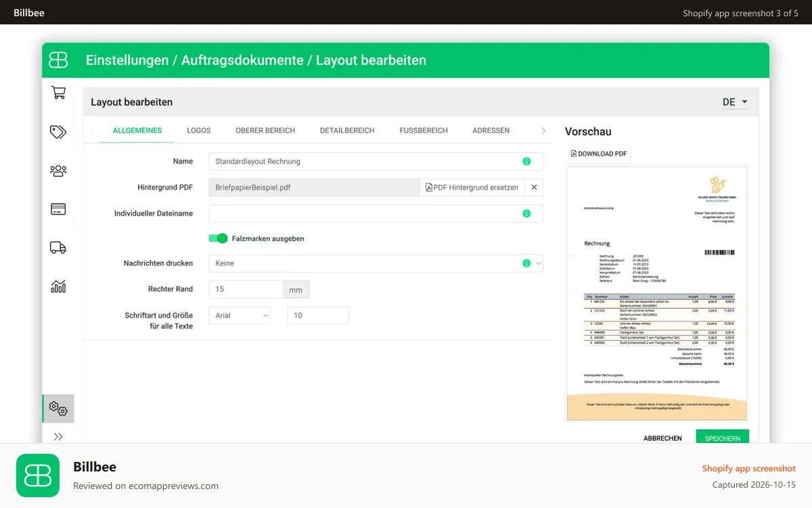Switch to the OBERER BEREICH tab
This screenshot has height=508, width=812.
click(265, 131)
